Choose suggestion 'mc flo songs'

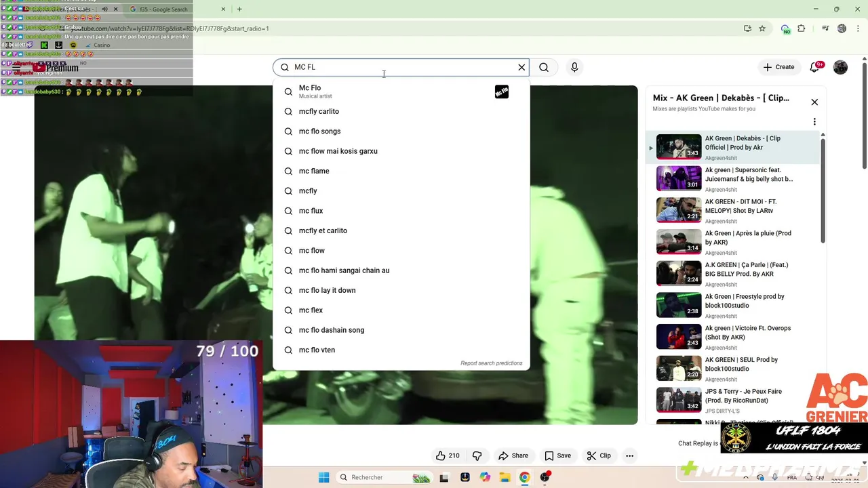tap(401, 131)
